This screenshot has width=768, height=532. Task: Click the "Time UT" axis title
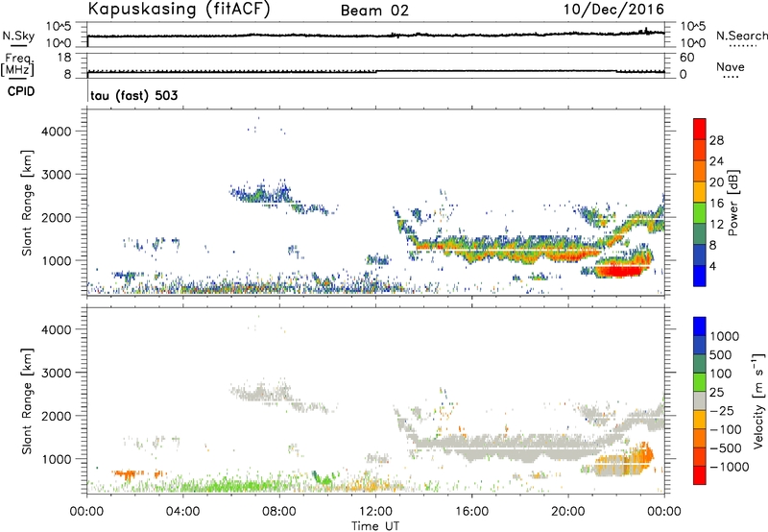[x=375, y=525]
